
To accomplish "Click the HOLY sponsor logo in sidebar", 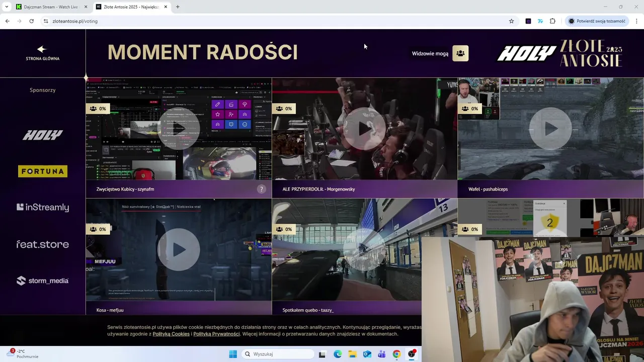I will pyautogui.click(x=43, y=135).
